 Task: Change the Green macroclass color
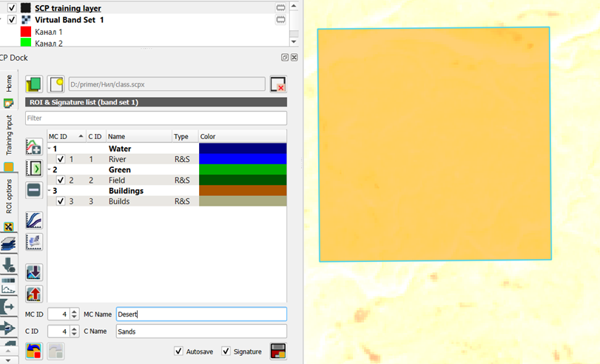tap(243, 169)
